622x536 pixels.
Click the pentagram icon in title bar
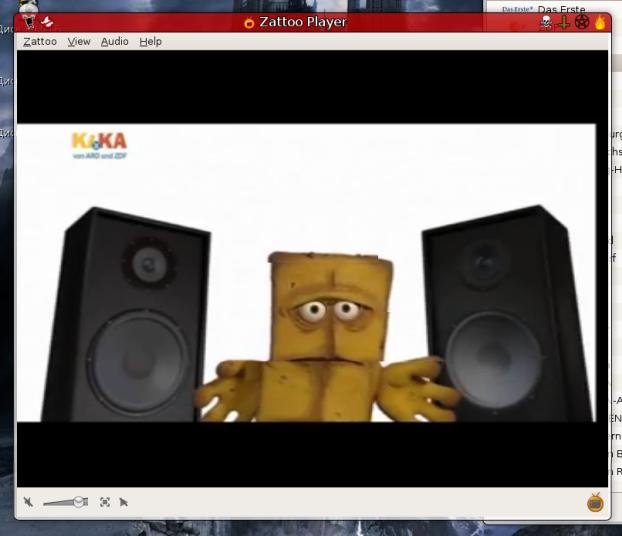click(582, 23)
